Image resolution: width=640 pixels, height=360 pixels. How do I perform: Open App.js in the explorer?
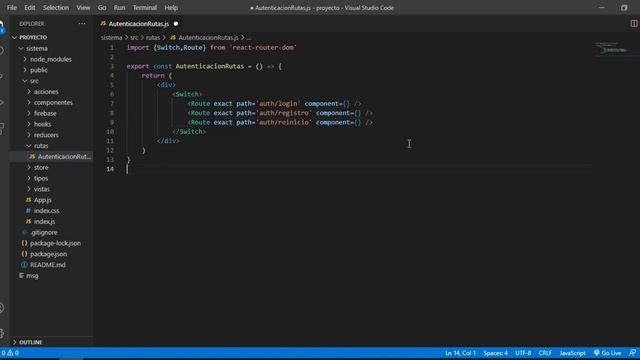coord(42,200)
